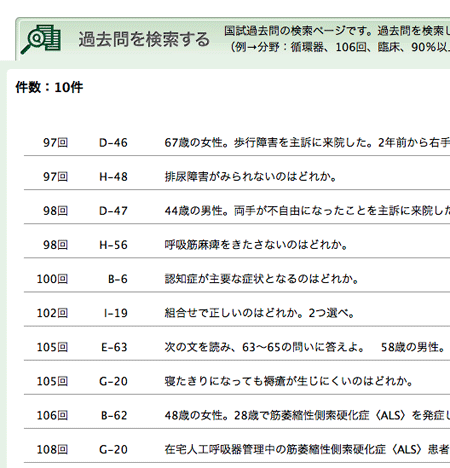Open 在宅人工呼吸器管理中の筋萎縮性側索硬化症 question
Image resolution: width=450 pixels, height=468 pixels.
pos(307,450)
